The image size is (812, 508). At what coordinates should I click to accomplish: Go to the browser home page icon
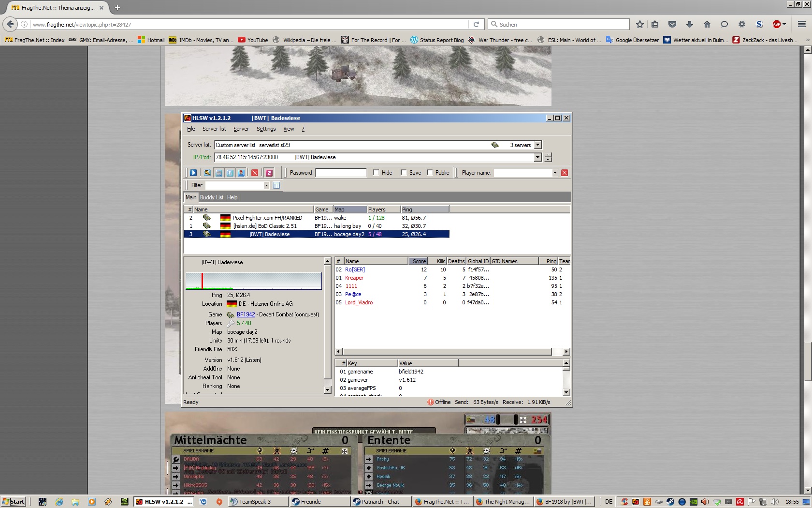(707, 24)
